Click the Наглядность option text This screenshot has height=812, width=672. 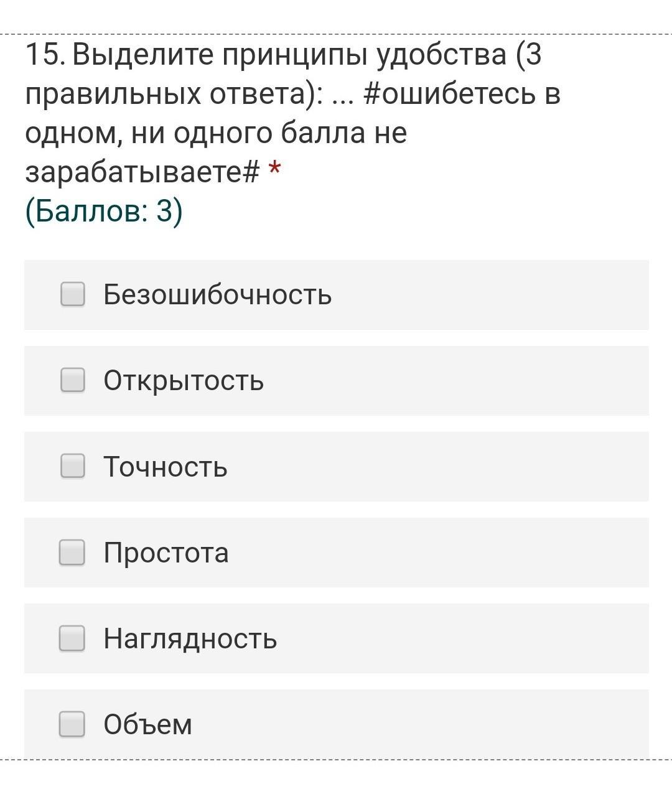point(190,638)
